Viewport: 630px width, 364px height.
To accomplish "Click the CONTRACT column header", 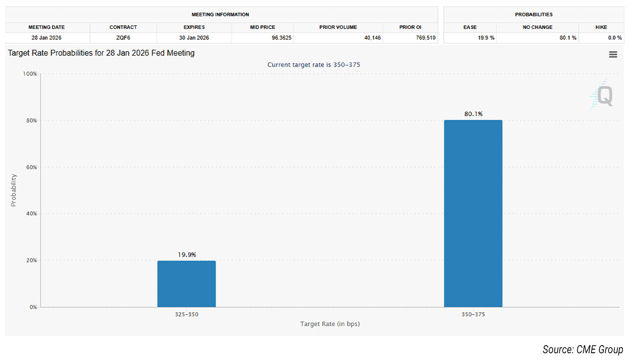I will tap(123, 27).
